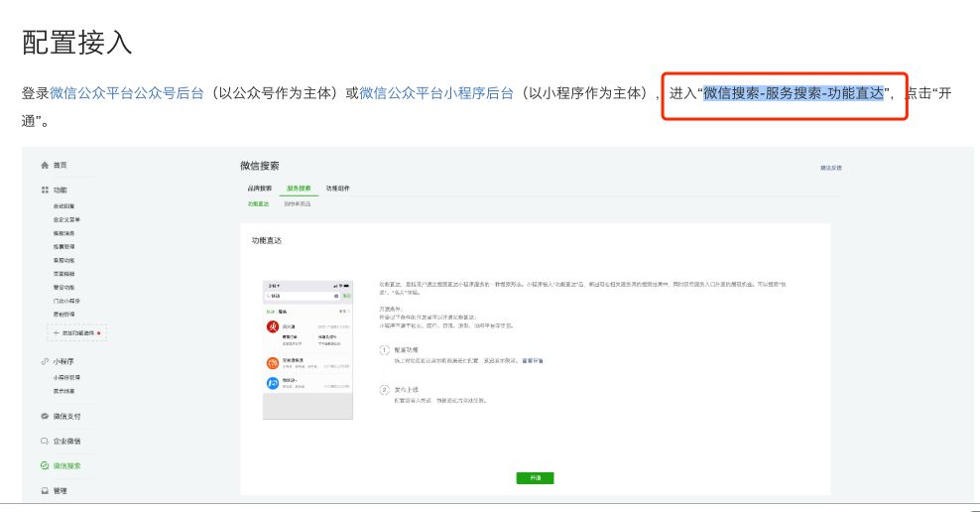The image size is (980, 512).
Task: Select 首页 in the sidebar
Action: point(60,165)
